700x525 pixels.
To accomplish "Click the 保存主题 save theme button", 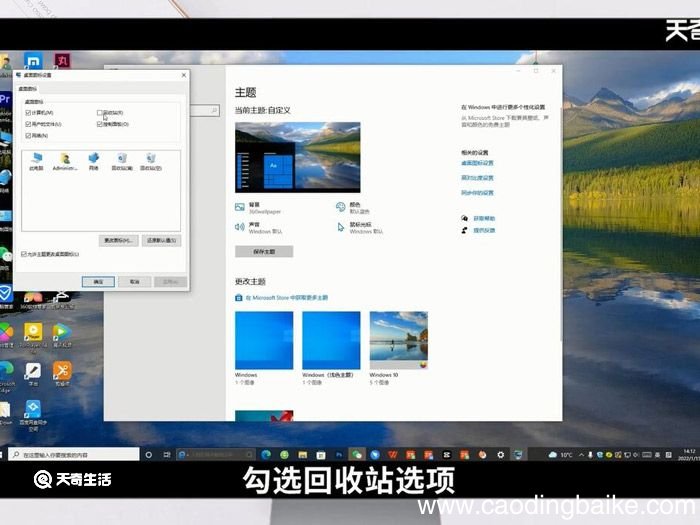I will (x=264, y=251).
